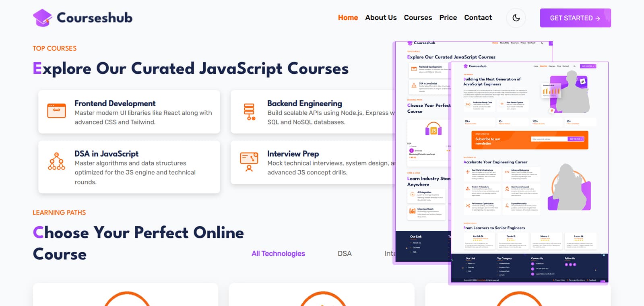The image size is (644, 306).
Task: Go to the About Us page
Action: 381,18
